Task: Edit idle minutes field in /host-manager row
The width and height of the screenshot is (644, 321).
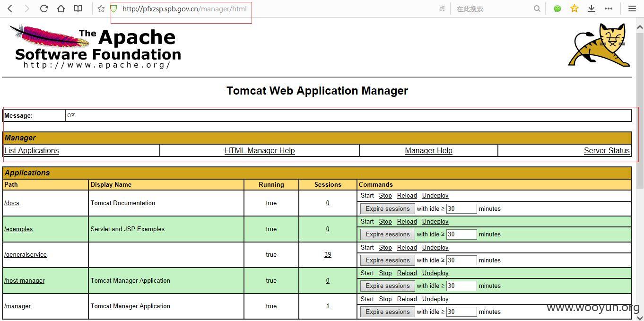Action: tap(461, 286)
